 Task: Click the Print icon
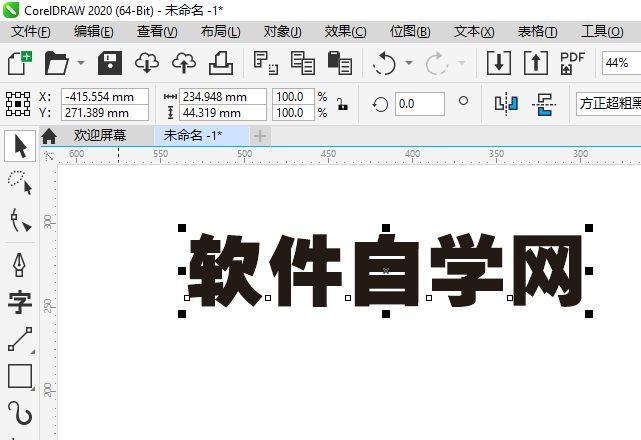pyautogui.click(x=220, y=64)
